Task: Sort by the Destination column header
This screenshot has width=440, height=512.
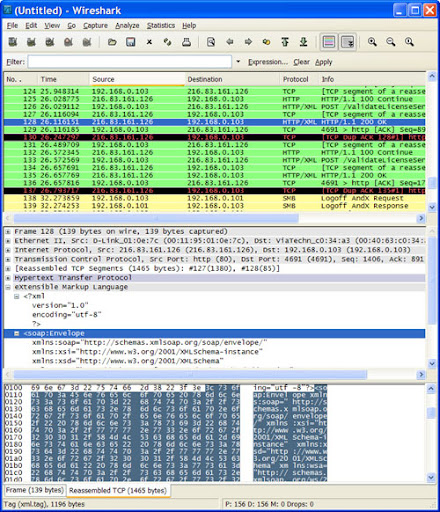Action: pyautogui.click(x=232, y=79)
